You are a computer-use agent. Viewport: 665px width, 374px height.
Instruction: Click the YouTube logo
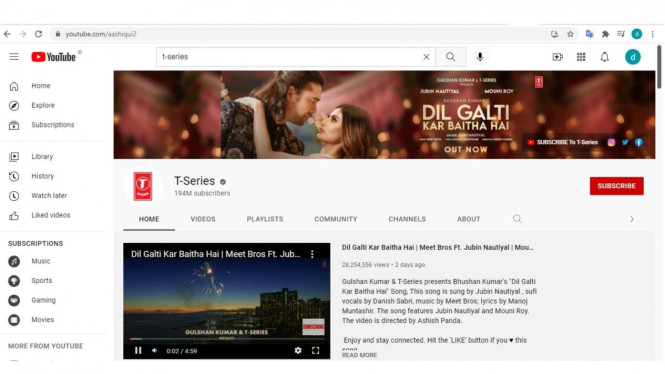pos(53,57)
